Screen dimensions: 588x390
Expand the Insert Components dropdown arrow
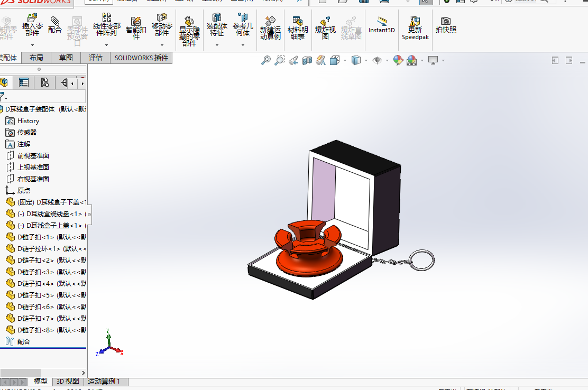[x=32, y=45]
